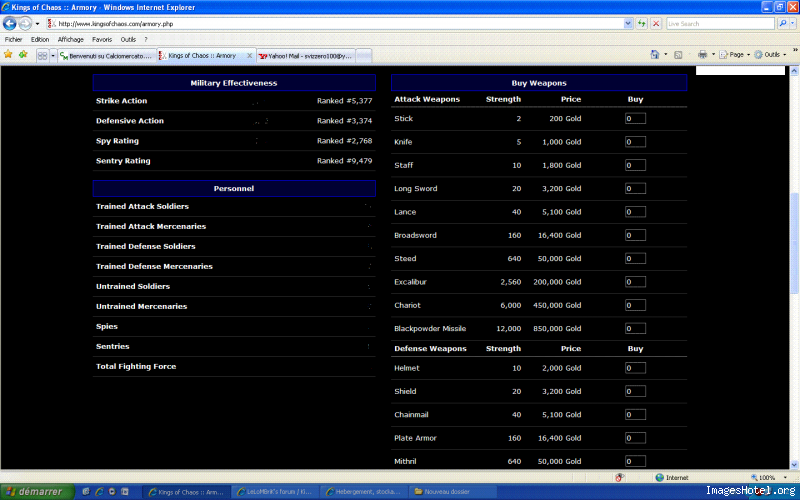Click the Refresh page icon
Image resolution: width=800 pixels, height=500 pixels.
click(641, 23)
